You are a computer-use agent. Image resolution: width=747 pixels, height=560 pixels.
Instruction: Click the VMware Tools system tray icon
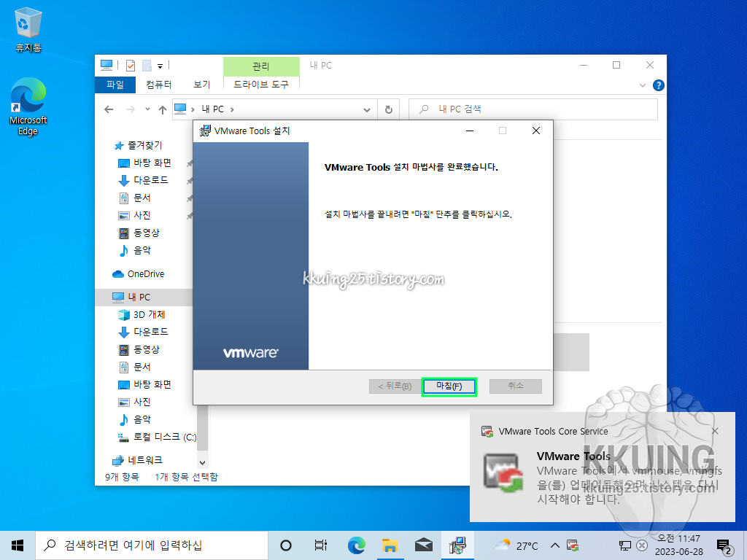[x=573, y=545]
